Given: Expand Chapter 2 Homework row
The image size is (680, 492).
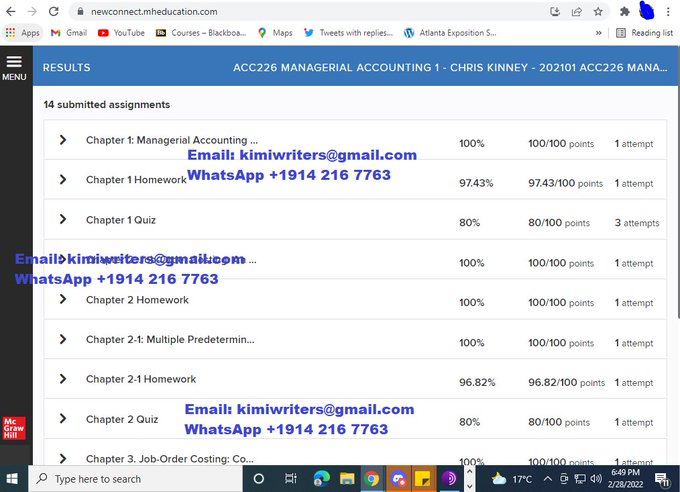Looking at the screenshot, I should 63,299.
